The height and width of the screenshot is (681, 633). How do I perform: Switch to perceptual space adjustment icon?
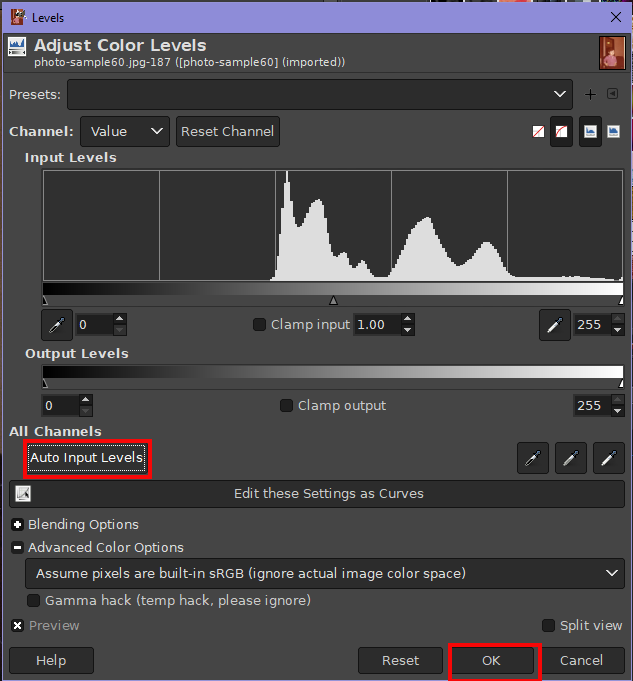coord(561,132)
